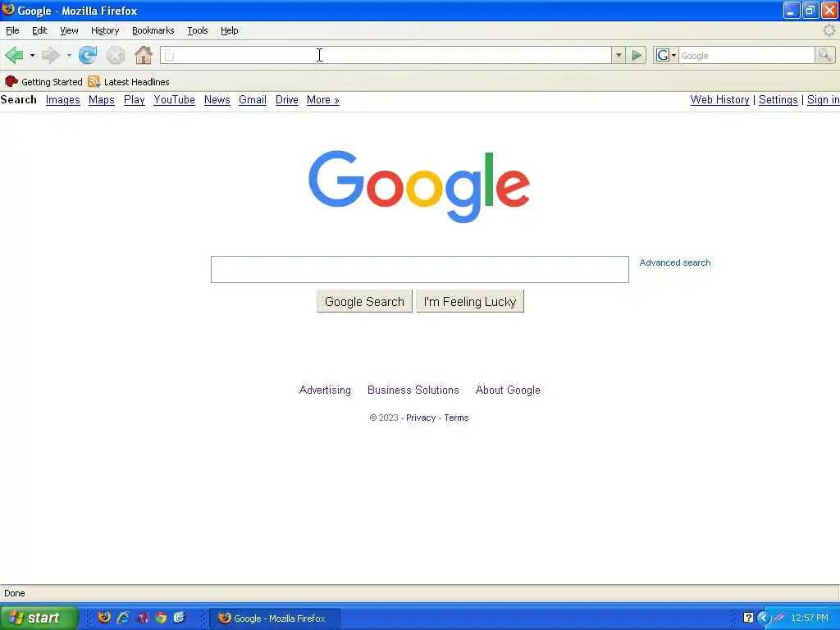
Task: Reload the page with the refresh icon
Action: coord(88,55)
